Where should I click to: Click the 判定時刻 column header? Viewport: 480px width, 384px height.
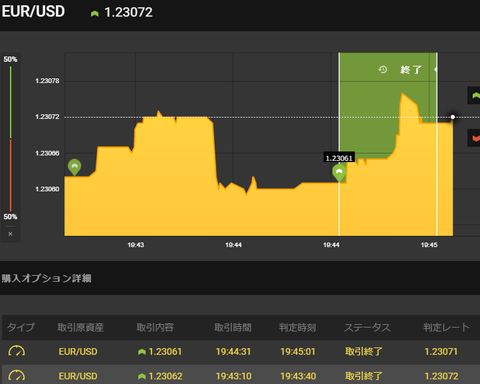tap(297, 327)
